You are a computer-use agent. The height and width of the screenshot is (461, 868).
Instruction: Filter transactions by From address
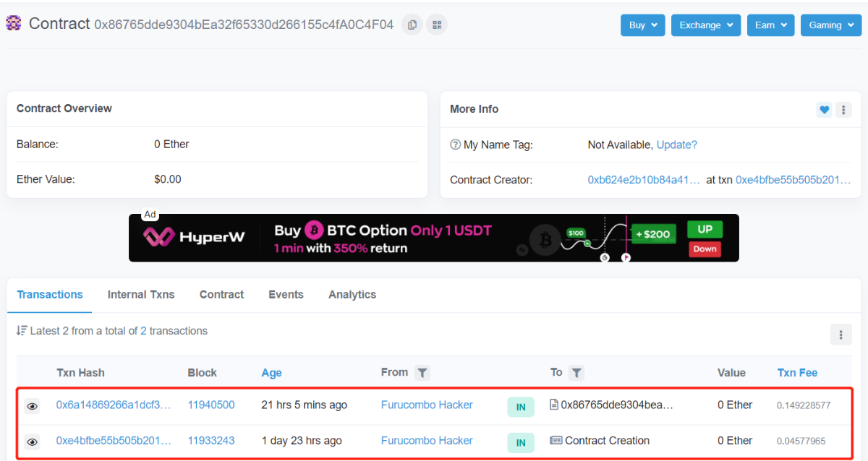pos(422,373)
